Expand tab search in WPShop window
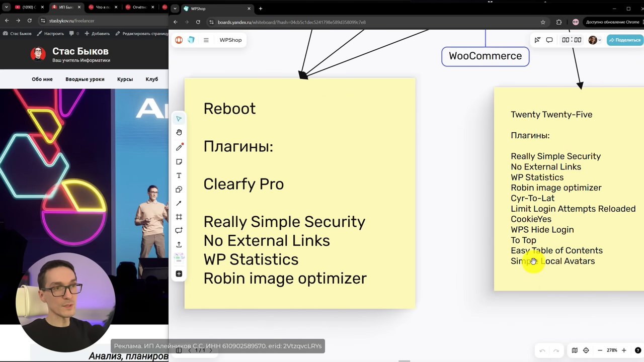This screenshot has height=362, width=644. (x=174, y=9)
